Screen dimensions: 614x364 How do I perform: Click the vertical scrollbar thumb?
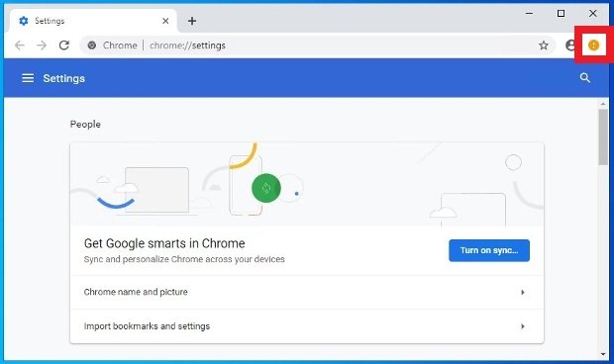point(603,136)
